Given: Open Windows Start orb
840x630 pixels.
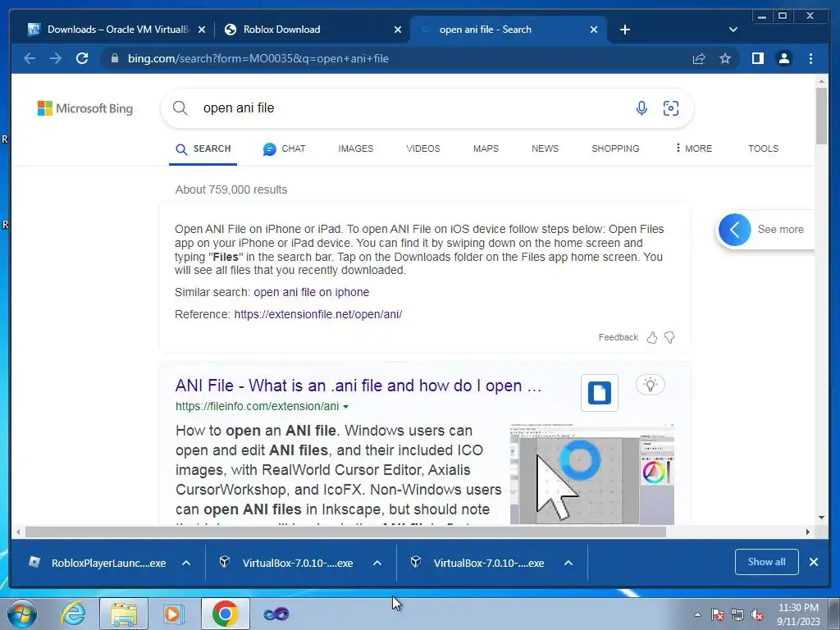Looking at the screenshot, I should (22, 614).
